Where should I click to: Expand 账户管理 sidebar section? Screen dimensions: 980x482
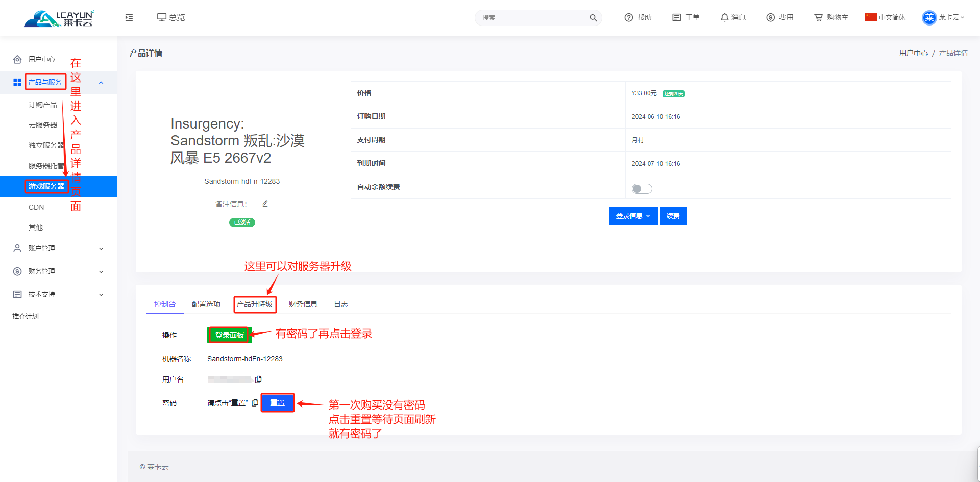pos(58,248)
